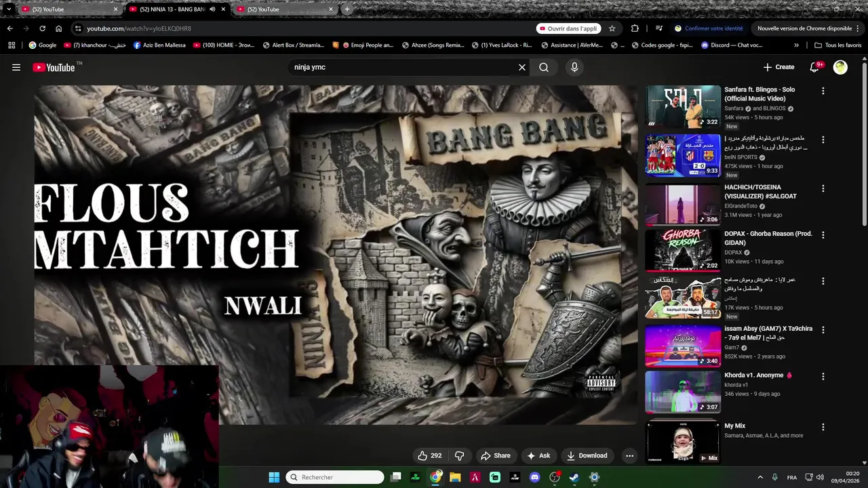Open options for HACHICH/TOSEINA video
The height and width of the screenshot is (488, 868).
coord(823,188)
